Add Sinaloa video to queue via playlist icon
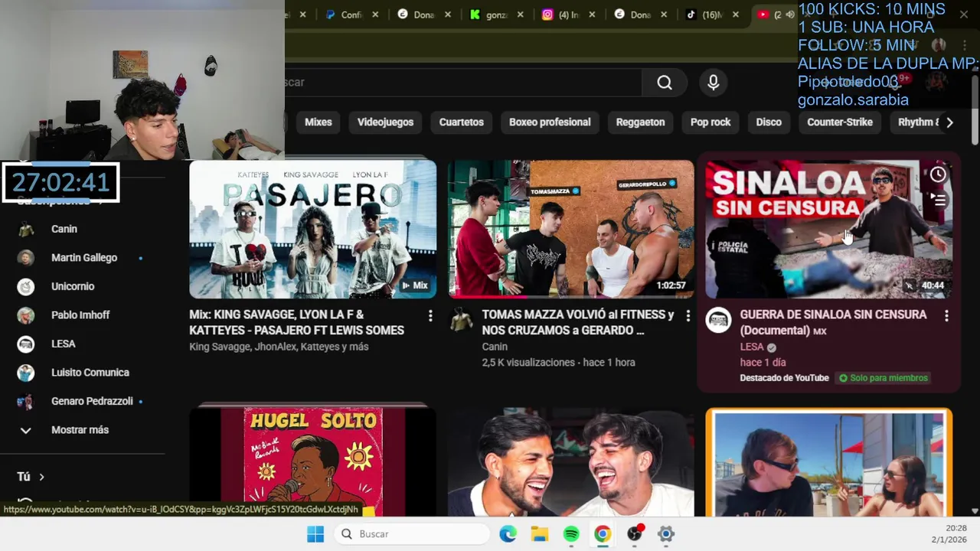 tap(938, 201)
